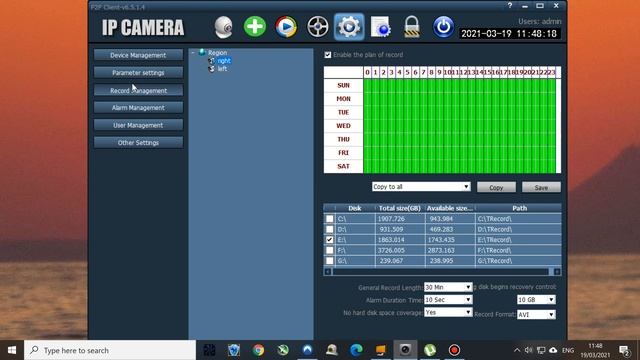Open Parameter settings section
Viewport: 640px width, 360px height.
(x=138, y=73)
